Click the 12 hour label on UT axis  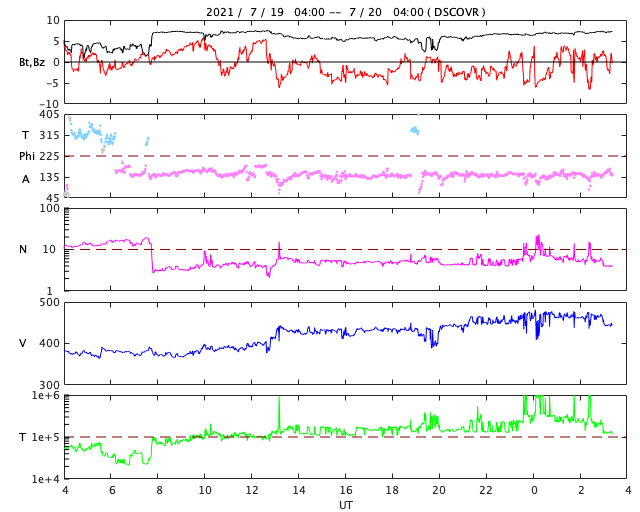tap(252, 490)
